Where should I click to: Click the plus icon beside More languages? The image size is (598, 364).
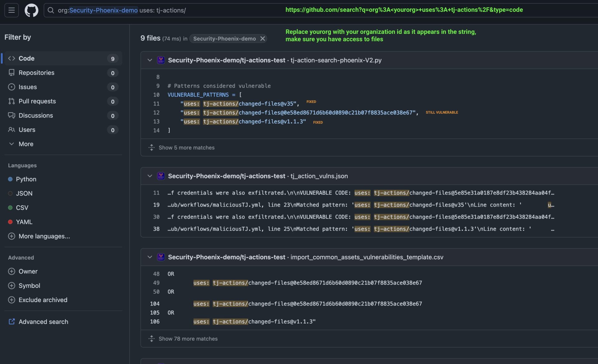pos(12,236)
